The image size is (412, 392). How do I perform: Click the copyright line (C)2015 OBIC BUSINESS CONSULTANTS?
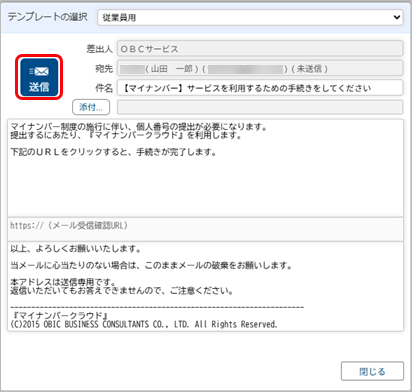[144, 324]
